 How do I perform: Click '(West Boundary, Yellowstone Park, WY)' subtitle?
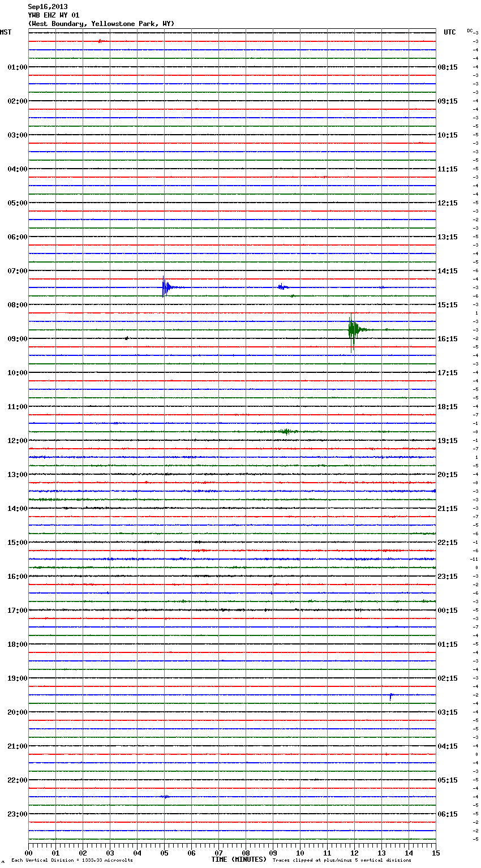101,24
